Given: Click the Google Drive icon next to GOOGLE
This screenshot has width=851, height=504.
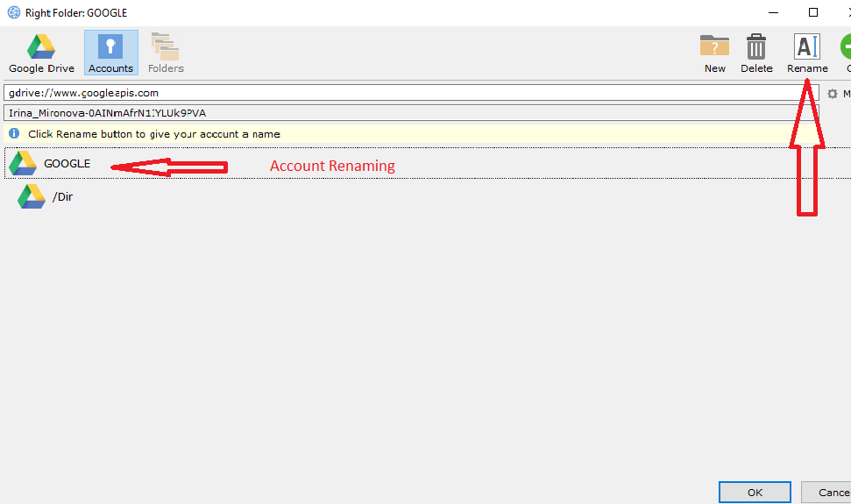Looking at the screenshot, I should (x=22, y=163).
